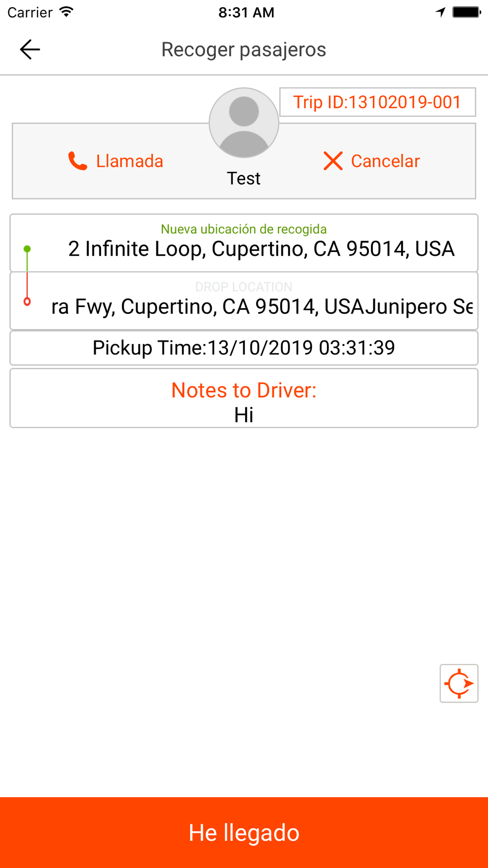Image resolution: width=488 pixels, height=868 pixels.
Task: Tap the orange X cancel icon
Action: [333, 161]
